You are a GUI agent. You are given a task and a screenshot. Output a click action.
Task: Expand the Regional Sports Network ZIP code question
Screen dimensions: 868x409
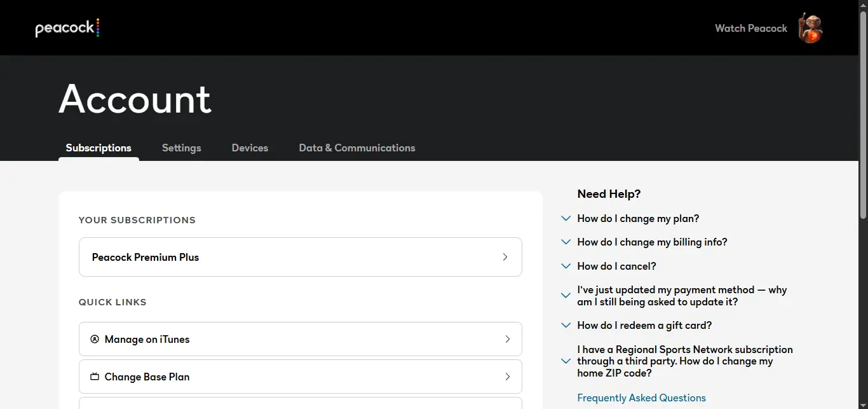[x=685, y=361]
